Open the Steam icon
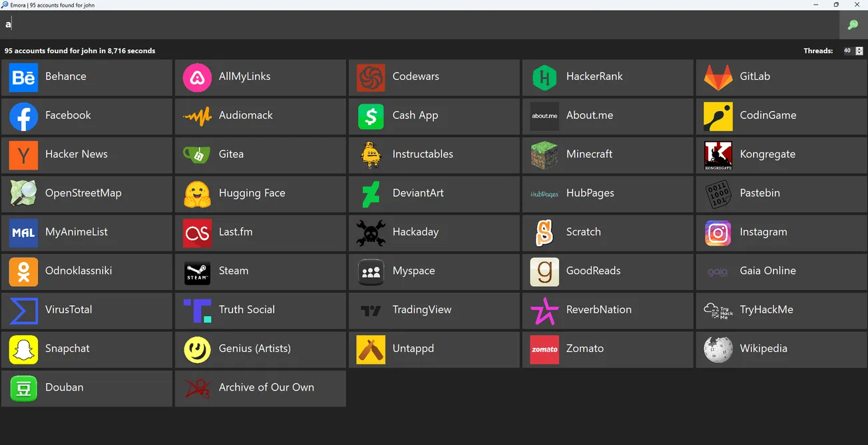Image resolution: width=868 pixels, height=445 pixels. click(196, 271)
